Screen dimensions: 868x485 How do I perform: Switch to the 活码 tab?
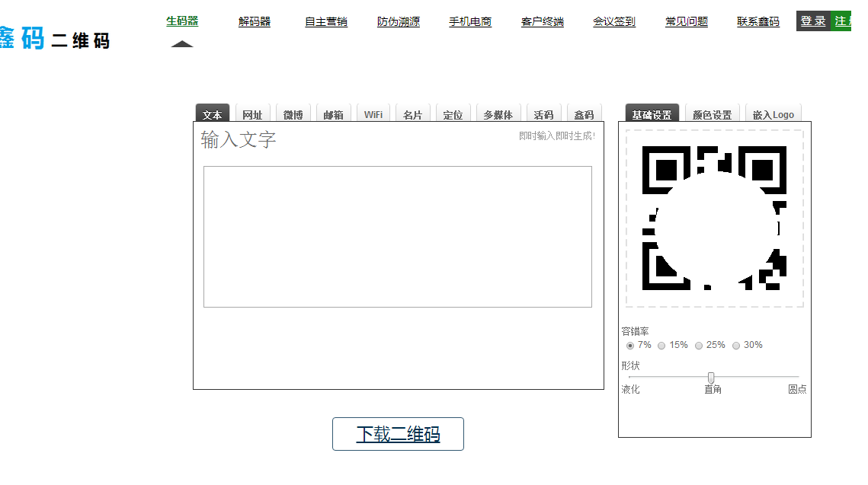543,113
